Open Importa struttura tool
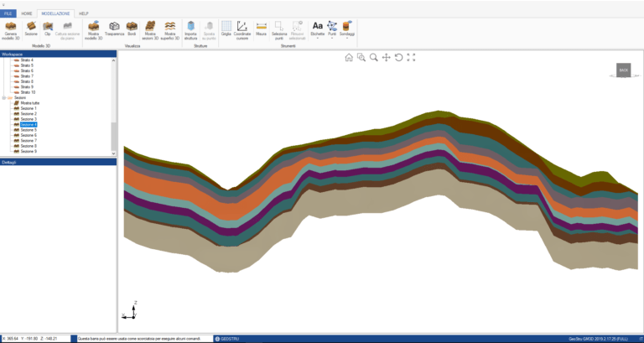Screen dimensions: 644x343 [x=190, y=29]
